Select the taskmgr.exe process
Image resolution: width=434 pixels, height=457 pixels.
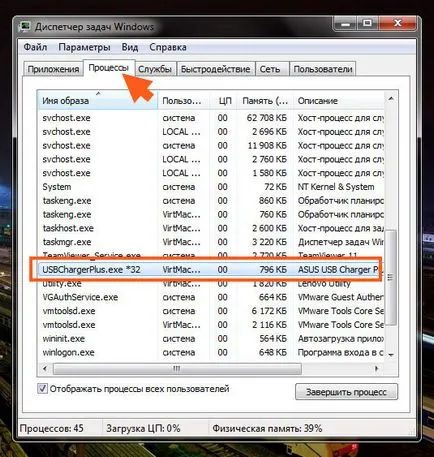click(211, 242)
